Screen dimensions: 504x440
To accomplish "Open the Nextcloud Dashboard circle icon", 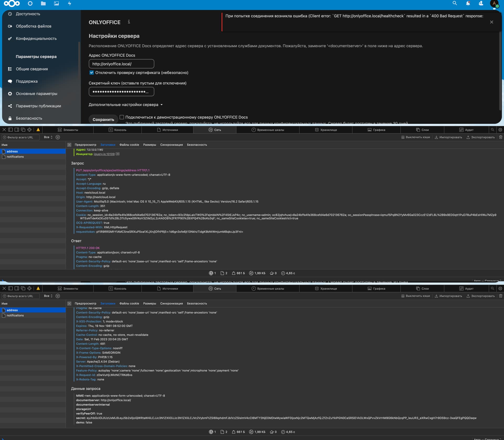I will [30, 3].
